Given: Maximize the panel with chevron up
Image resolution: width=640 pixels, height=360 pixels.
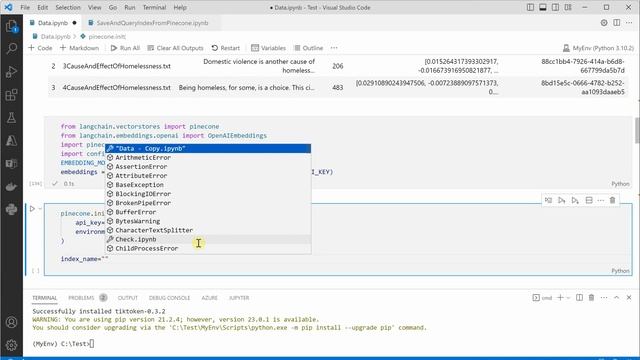Looking at the screenshot, I should point(616,298).
